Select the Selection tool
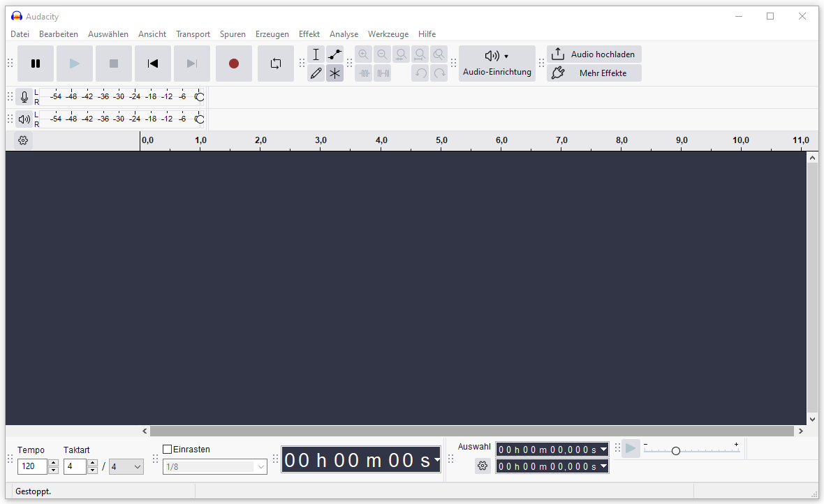824x504 pixels. coord(316,54)
